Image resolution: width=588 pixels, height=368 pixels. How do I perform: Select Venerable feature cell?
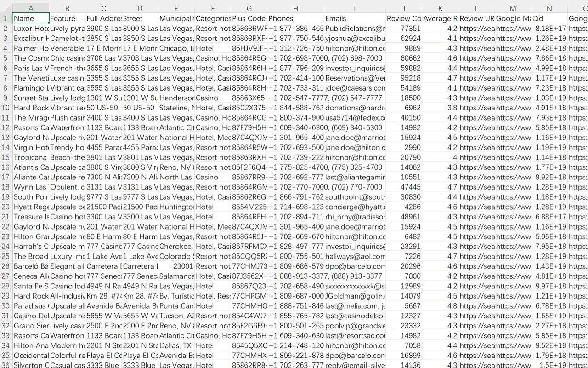[x=67, y=48]
